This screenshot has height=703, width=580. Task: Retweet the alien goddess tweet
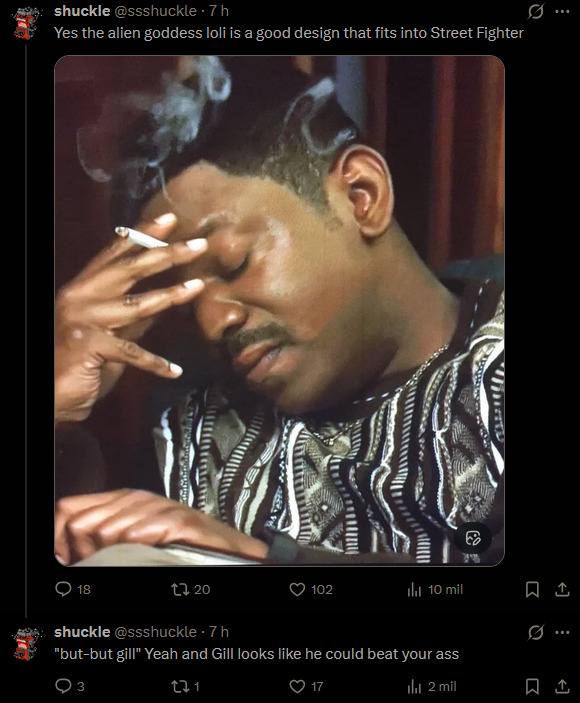pos(180,589)
